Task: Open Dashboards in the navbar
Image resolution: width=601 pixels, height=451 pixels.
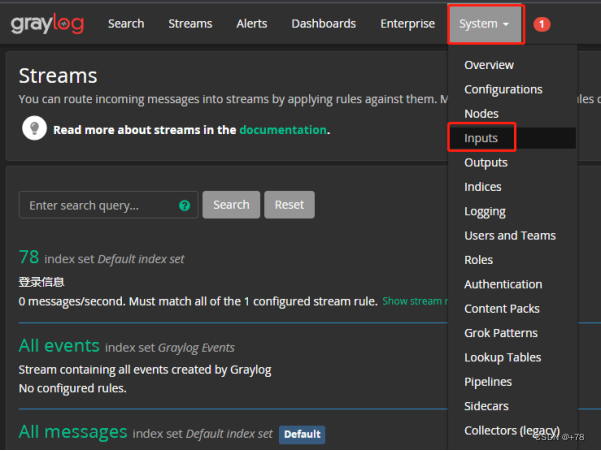Action: coord(323,24)
